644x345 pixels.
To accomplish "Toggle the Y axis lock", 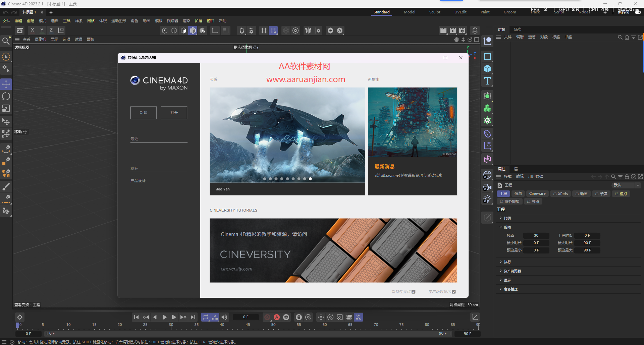I will click(42, 30).
